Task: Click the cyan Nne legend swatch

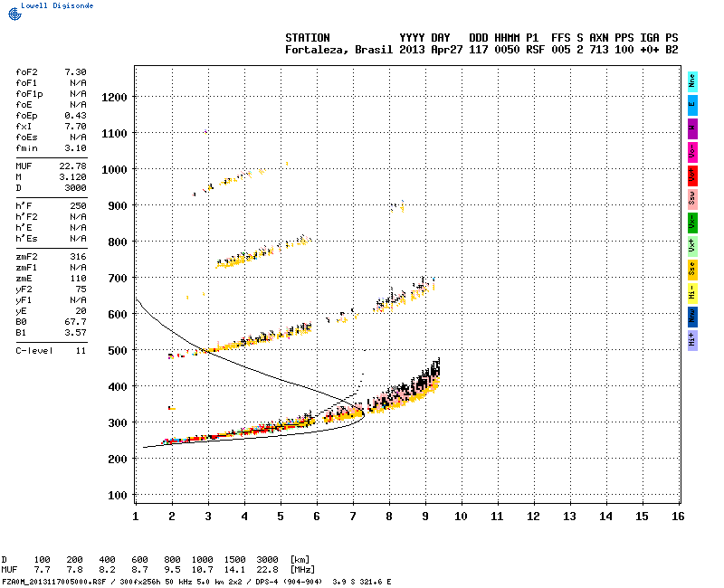Action: point(692,81)
